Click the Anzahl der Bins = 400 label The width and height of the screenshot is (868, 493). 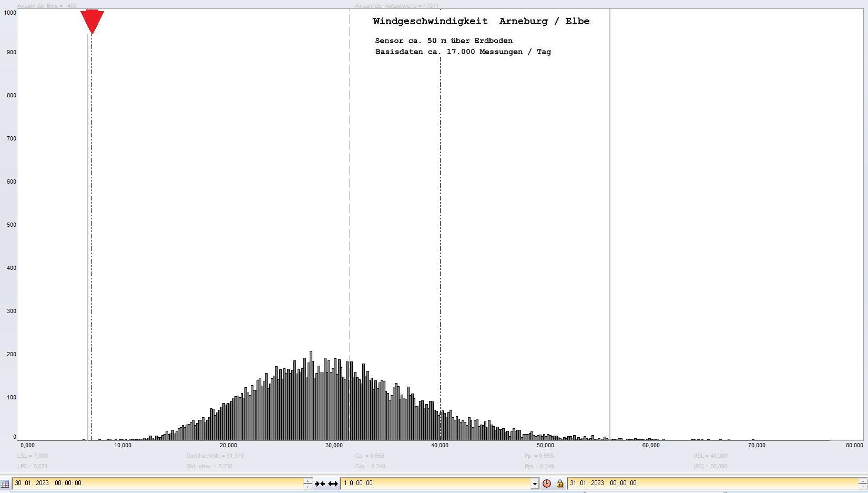[x=47, y=6]
